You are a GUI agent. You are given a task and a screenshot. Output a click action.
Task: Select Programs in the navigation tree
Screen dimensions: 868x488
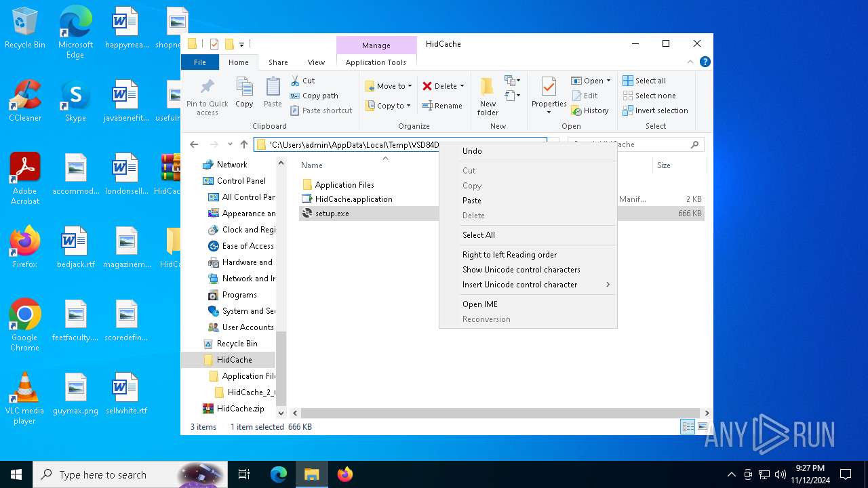239,295
